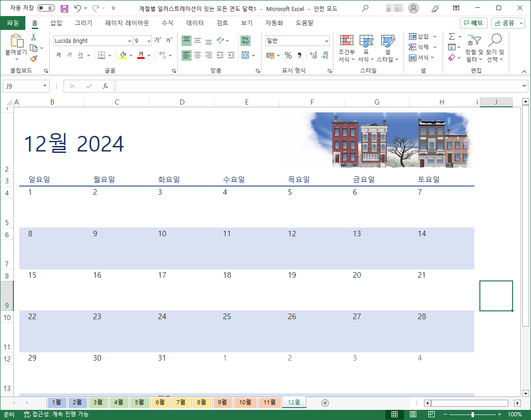Click the AutoSum (Σ) icon
The width and height of the screenshot is (531, 420).
point(452,36)
